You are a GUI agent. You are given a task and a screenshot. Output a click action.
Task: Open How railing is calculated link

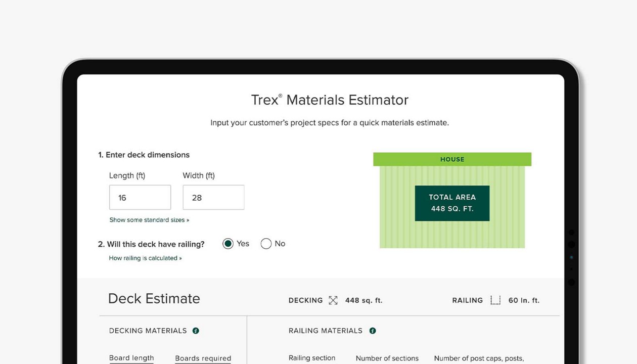(x=145, y=258)
